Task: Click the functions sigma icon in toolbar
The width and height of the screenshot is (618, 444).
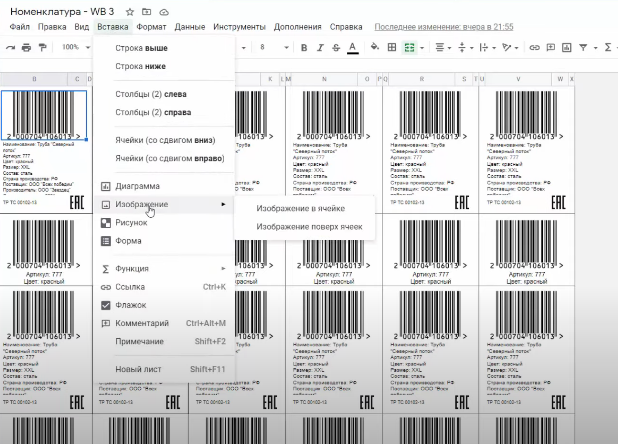Action: pos(608,48)
